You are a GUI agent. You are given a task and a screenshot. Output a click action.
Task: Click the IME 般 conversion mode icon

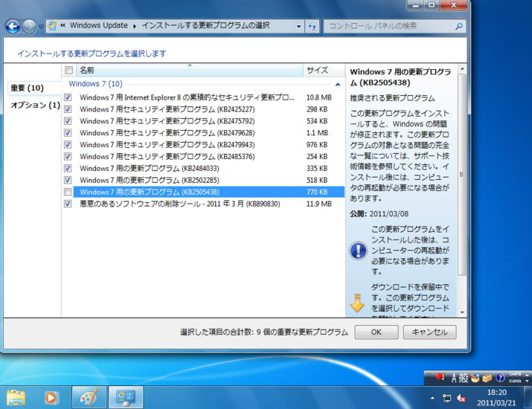pyautogui.click(x=464, y=378)
